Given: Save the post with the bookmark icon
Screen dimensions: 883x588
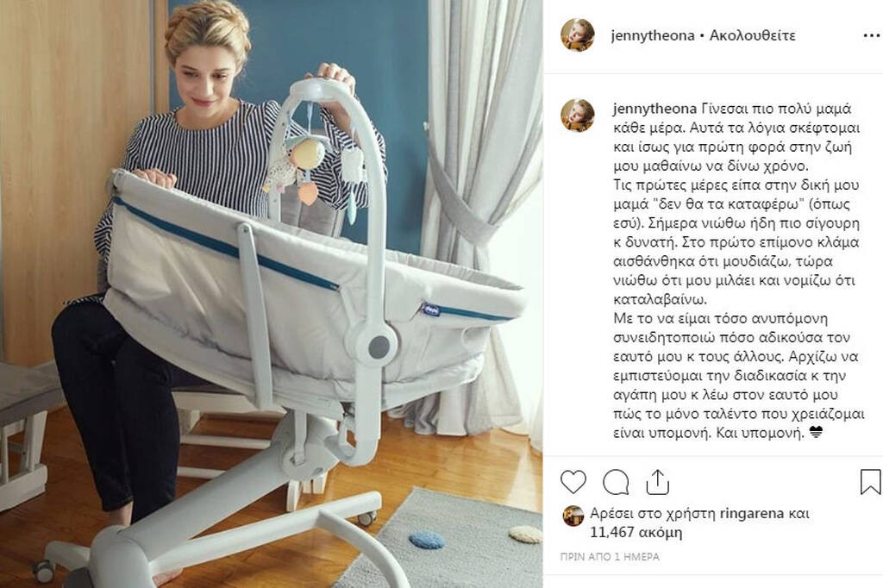Looking at the screenshot, I should 869,483.
